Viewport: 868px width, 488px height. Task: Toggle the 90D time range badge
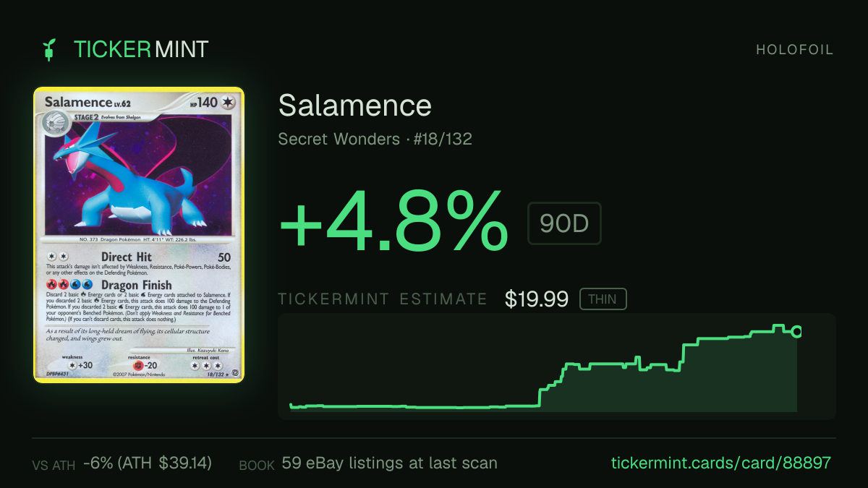(564, 223)
